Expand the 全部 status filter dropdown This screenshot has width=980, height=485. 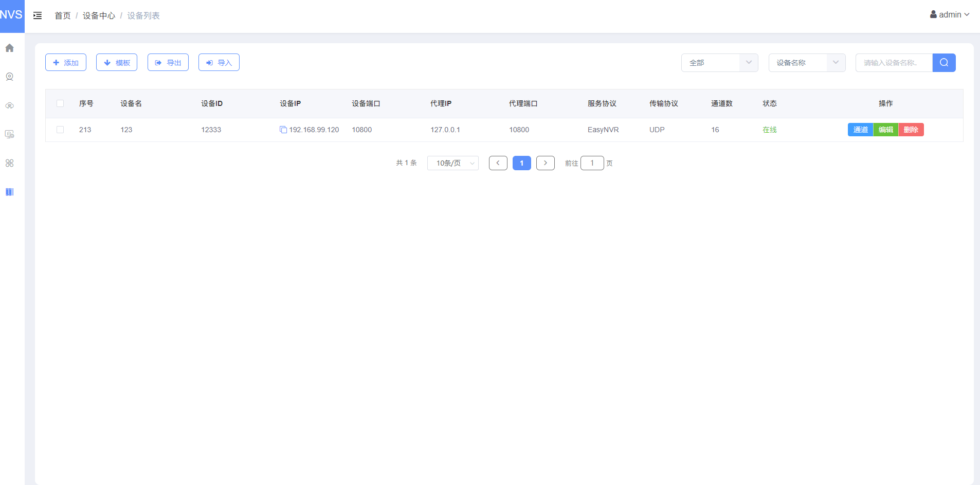pos(719,63)
